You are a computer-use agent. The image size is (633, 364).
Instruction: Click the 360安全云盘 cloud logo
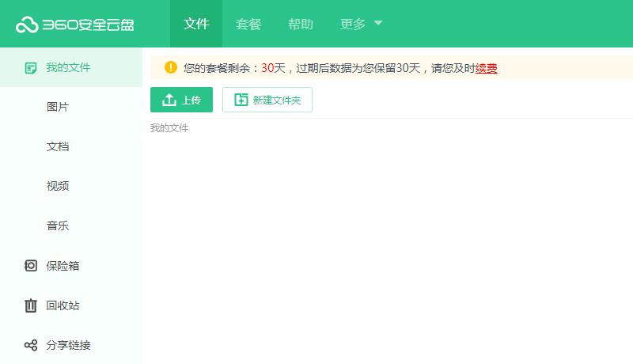click(x=74, y=25)
